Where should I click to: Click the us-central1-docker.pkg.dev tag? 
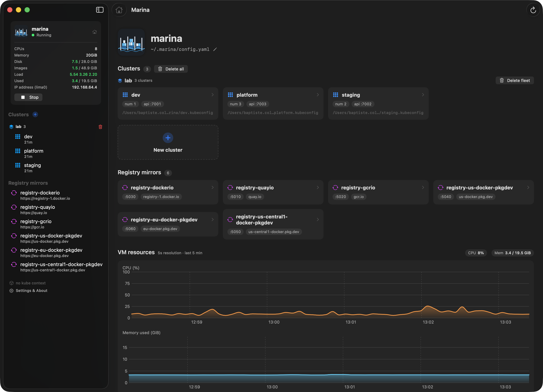274,232
